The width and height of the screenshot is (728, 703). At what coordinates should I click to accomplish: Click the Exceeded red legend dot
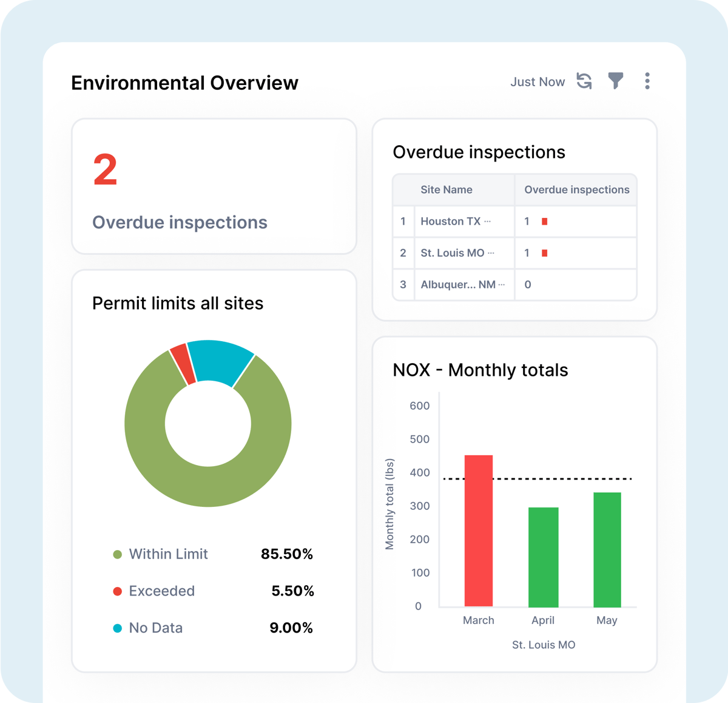point(117,591)
